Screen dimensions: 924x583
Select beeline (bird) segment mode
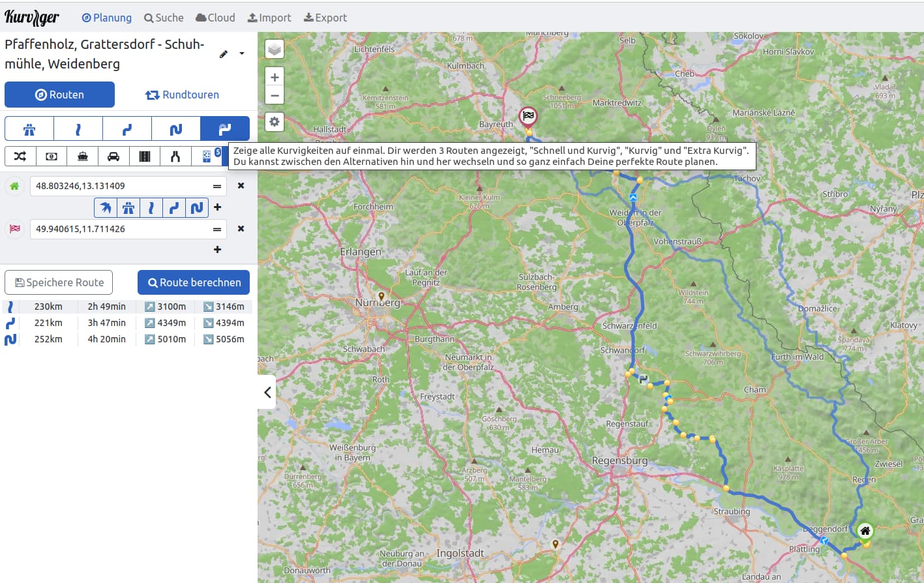[106, 208]
